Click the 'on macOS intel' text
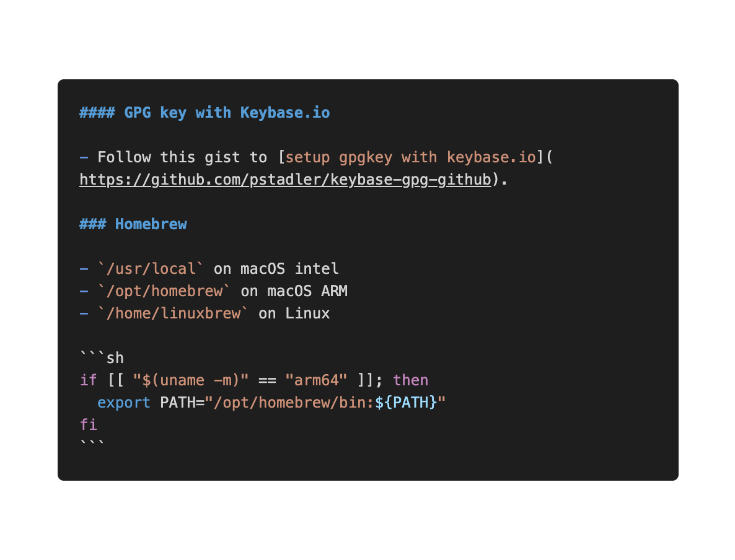The width and height of the screenshot is (735, 560). 276,269
